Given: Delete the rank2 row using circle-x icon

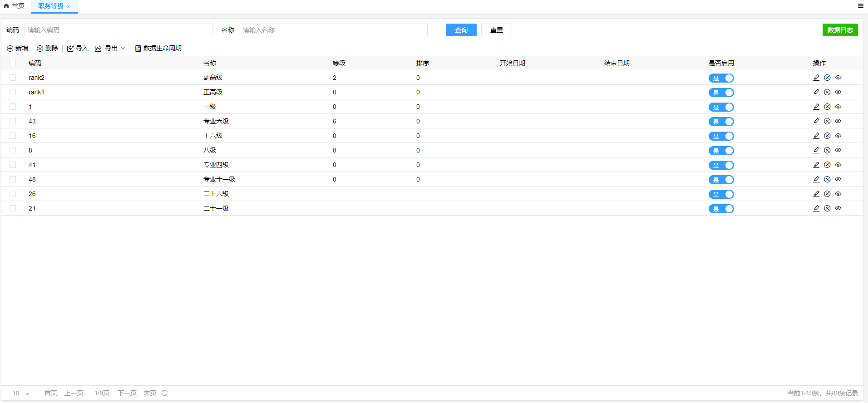Looking at the screenshot, I should point(827,78).
